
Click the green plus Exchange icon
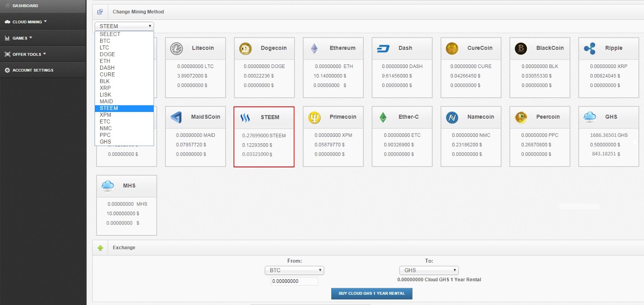tap(100, 248)
